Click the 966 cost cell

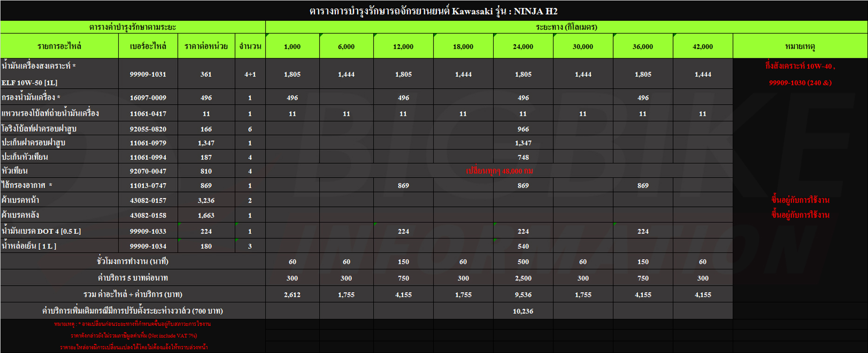(523, 129)
